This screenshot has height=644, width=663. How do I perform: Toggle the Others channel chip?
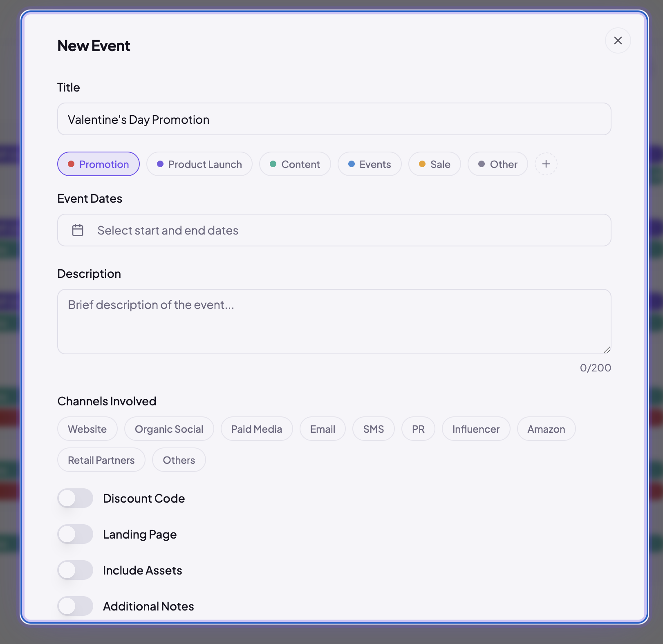(179, 460)
